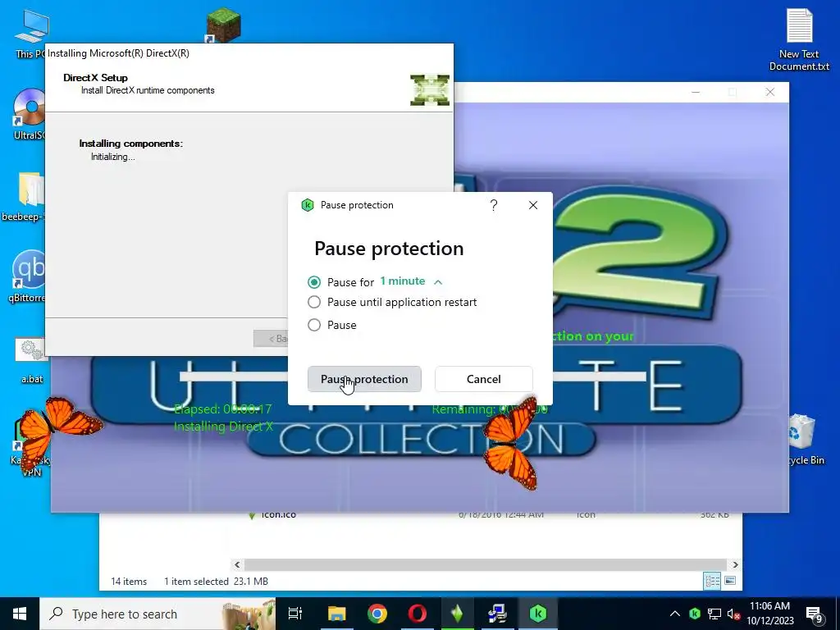
Task: Click the Explorer horizontal scrollbar left arrow
Action: 237,564
